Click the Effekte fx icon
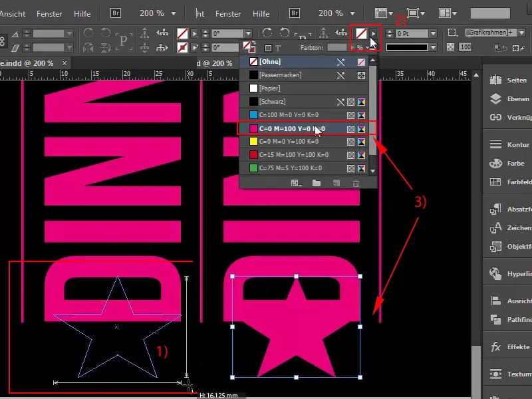 tap(495, 346)
